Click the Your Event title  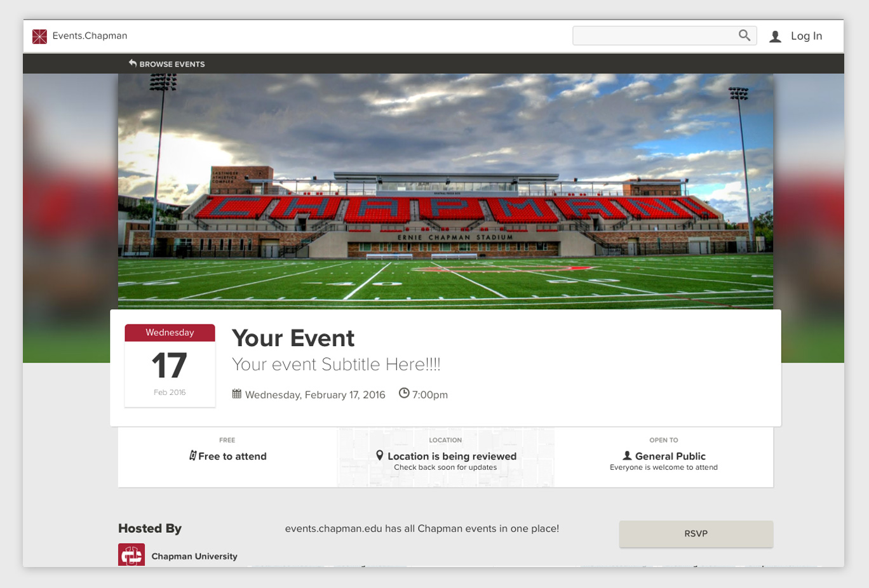[x=293, y=338]
